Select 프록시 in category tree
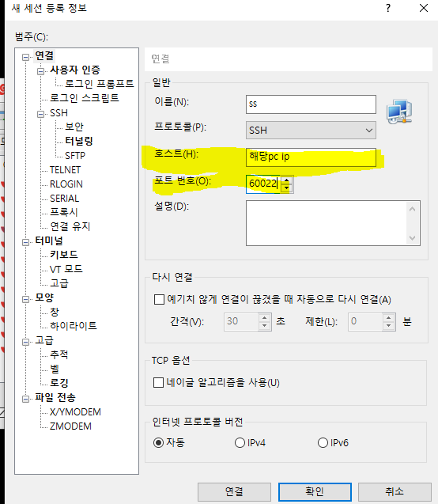Image resolution: width=438 pixels, height=504 pixels. 63,212
